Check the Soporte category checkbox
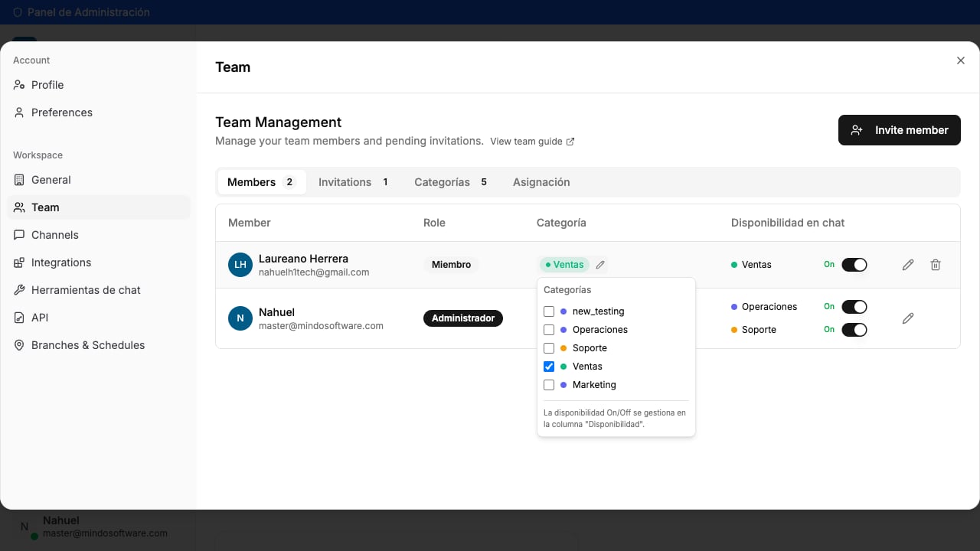 tap(549, 348)
